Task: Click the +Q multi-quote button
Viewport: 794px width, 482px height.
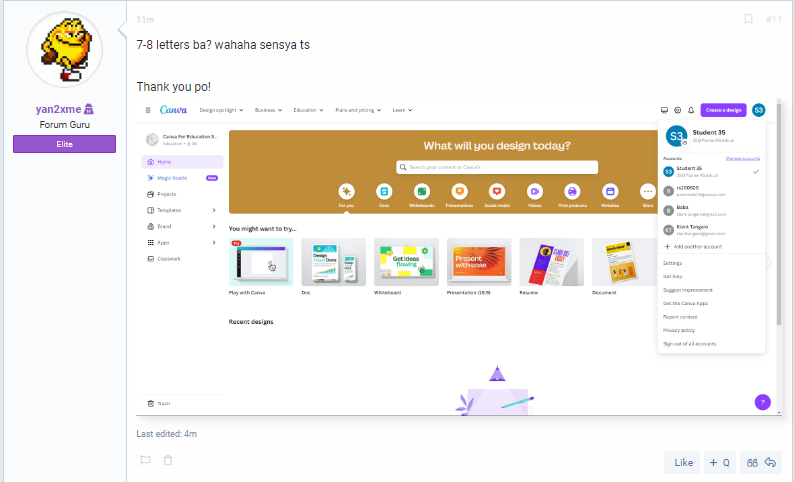Action: 720,462
